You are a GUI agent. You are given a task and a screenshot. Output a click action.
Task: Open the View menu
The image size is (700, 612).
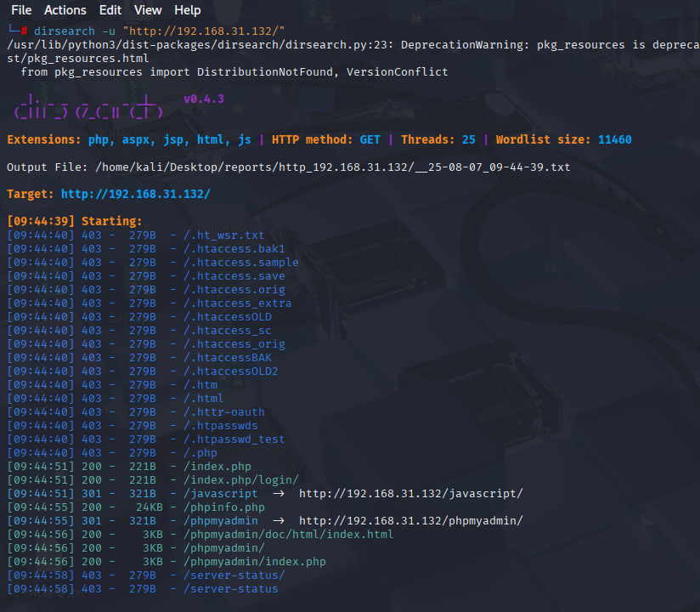148,10
